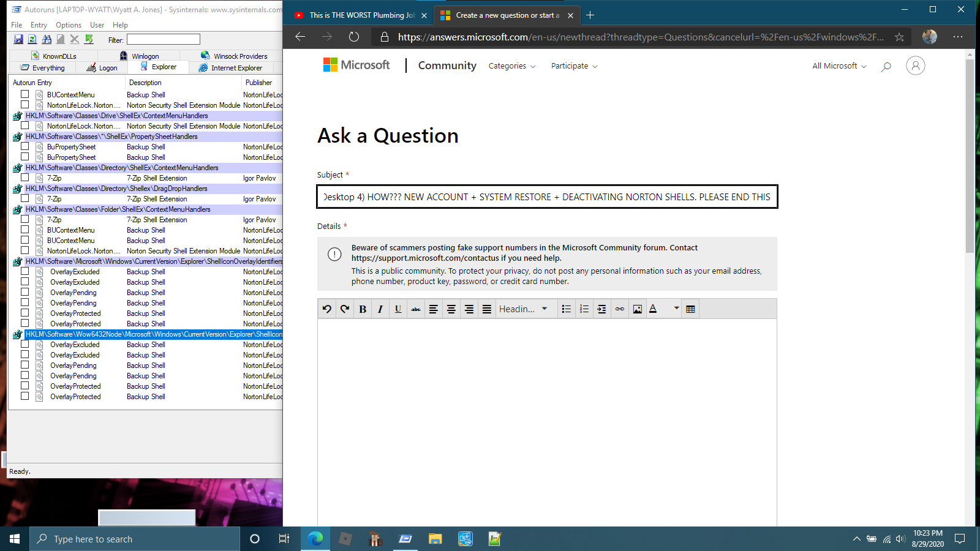Expand the Participate dropdown menu
980x551 pixels.
[x=574, y=66]
